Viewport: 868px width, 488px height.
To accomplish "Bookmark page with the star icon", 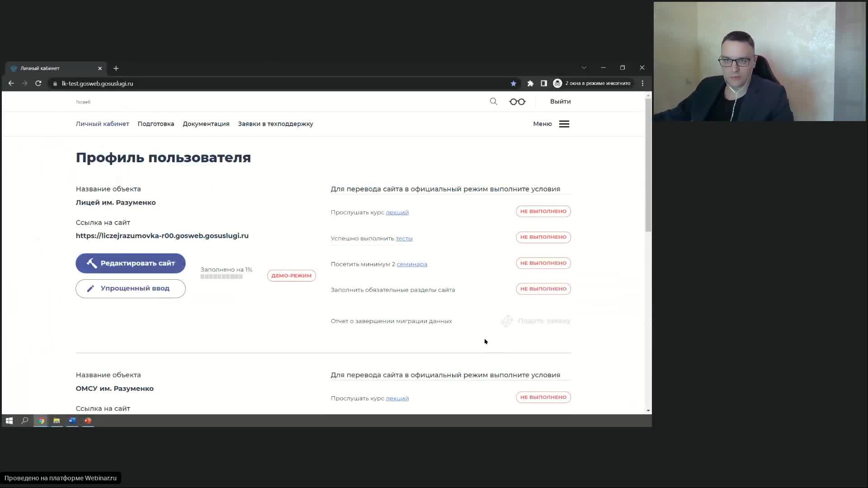I will [x=513, y=84].
